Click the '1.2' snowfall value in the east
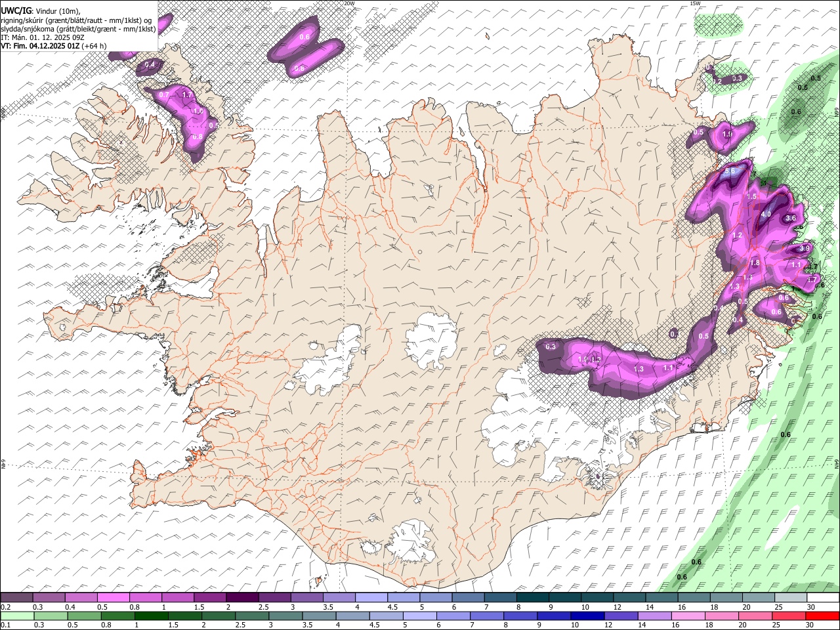 pyautogui.click(x=737, y=235)
